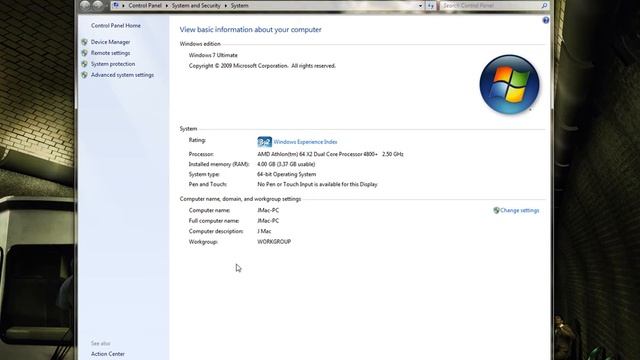Select Control Panel in the breadcrumb
640x360 pixels.
pyautogui.click(x=145, y=6)
